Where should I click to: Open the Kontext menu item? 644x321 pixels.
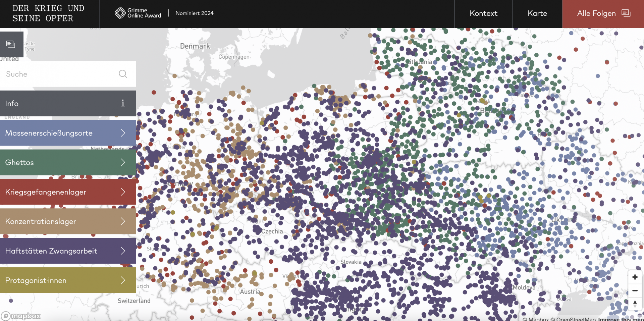[483, 13]
